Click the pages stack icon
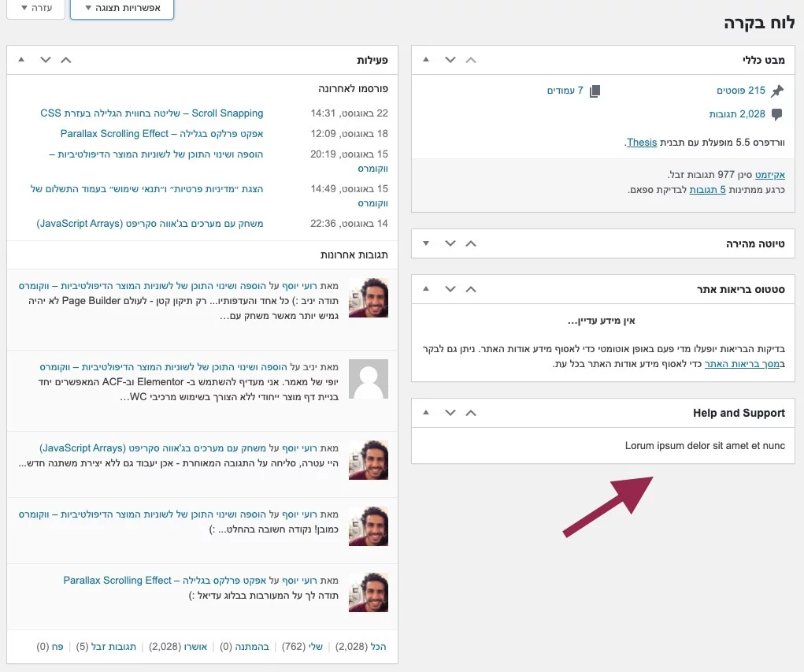The image size is (804, 672). (x=595, y=91)
